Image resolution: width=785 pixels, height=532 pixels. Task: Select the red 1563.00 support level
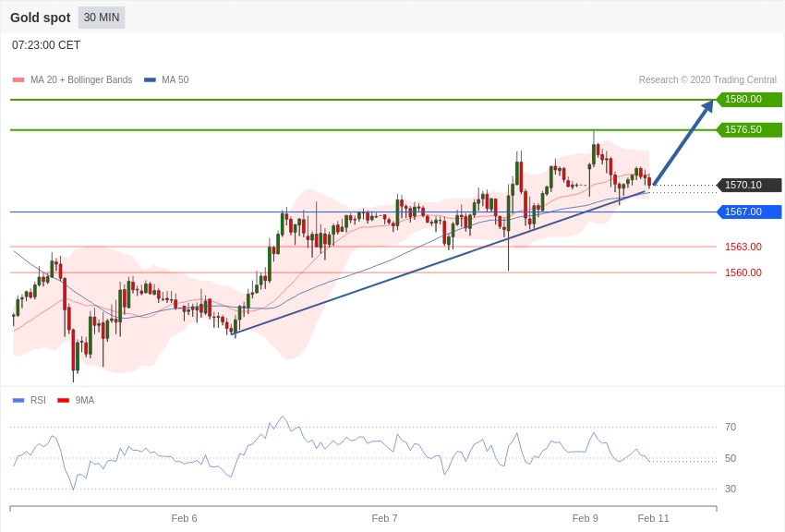[x=743, y=247]
